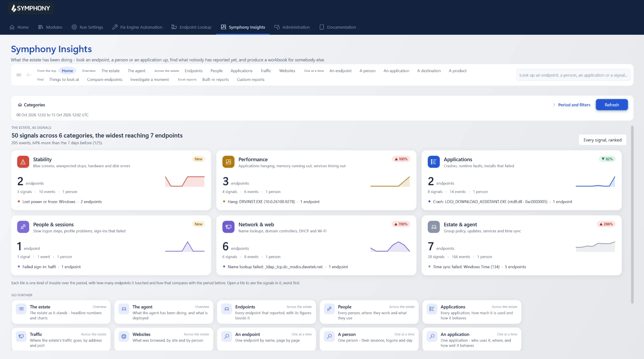Click the Estate & agent laptop icon
The height and width of the screenshot is (359, 644).
pyautogui.click(x=433, y=227)
